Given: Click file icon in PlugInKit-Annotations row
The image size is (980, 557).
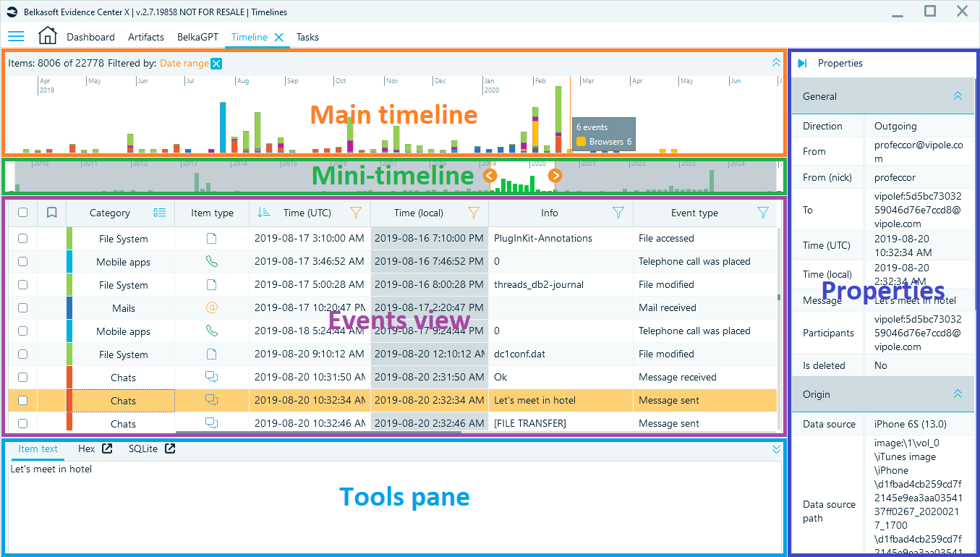Looking at the screenshot, I should [x=212, y=239].
